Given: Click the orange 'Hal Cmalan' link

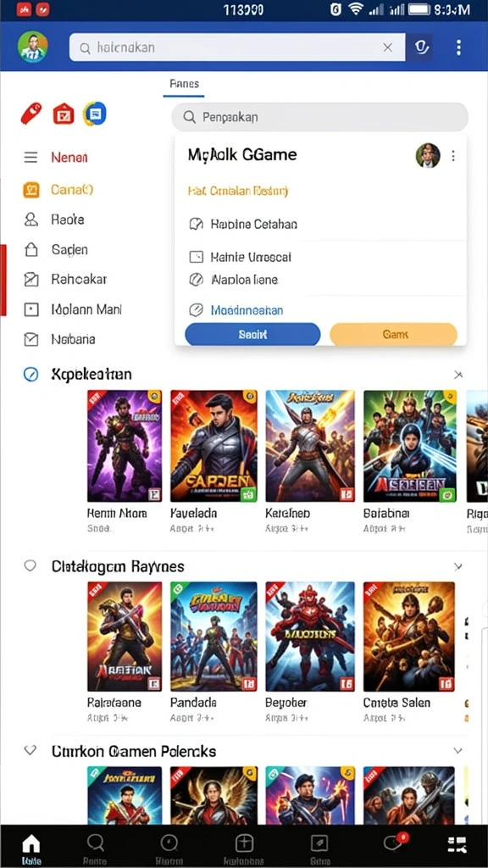Looking at the screenshot, I should click(238, 192).
